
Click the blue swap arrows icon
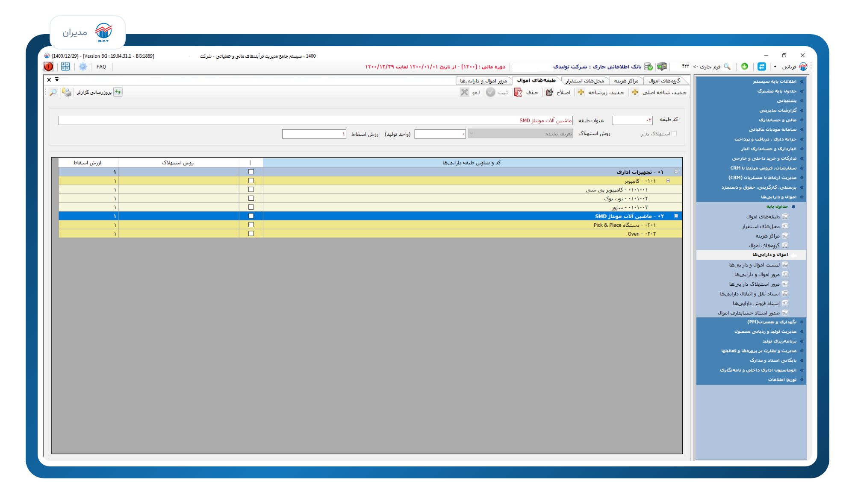point(761,67)
